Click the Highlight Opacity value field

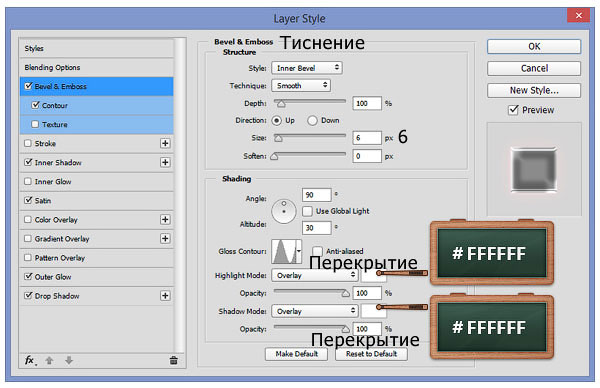pos(367,293)
